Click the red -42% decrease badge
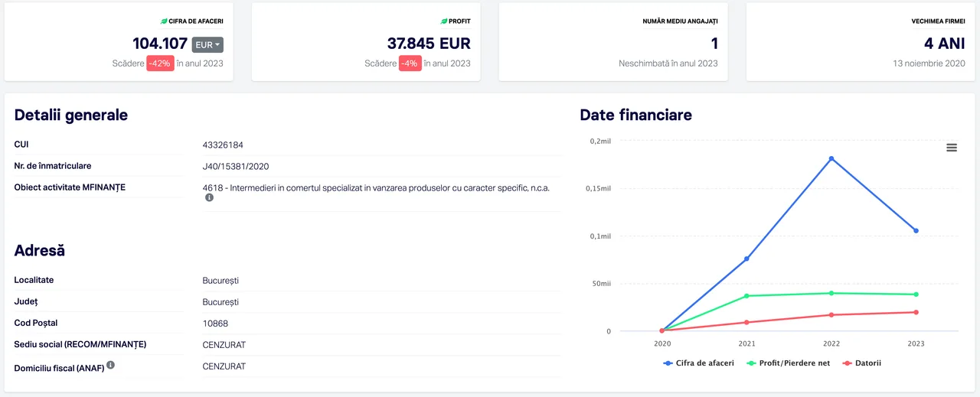The width and height of the screenshot is (980, 397). (160, 63)
